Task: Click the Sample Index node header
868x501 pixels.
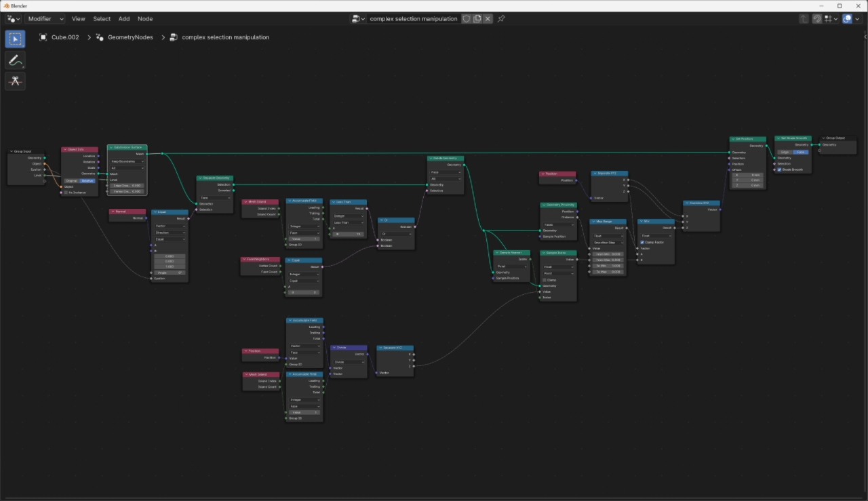Action: click(x=559, y=253)
